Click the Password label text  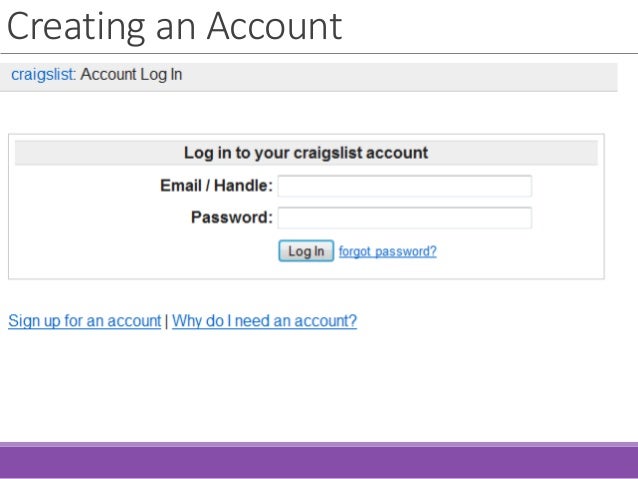click(232, 217)
